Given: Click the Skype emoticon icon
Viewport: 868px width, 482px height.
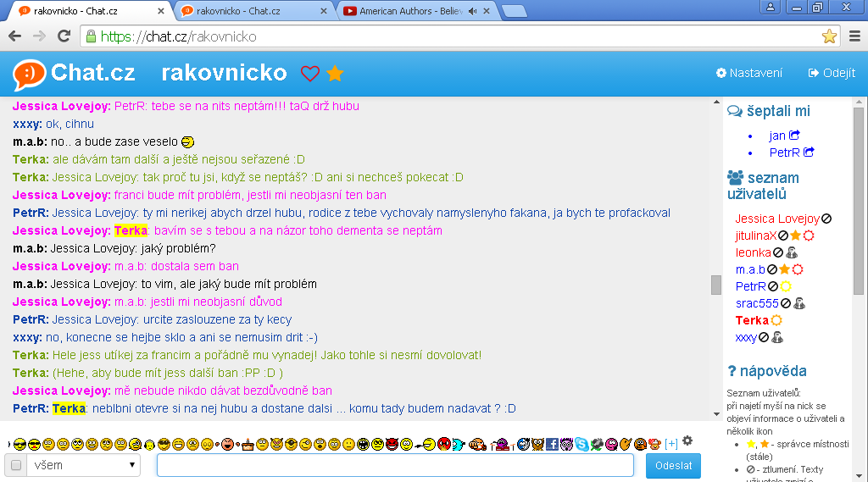Looking at the screenshot, I should [x=581, y=444].
